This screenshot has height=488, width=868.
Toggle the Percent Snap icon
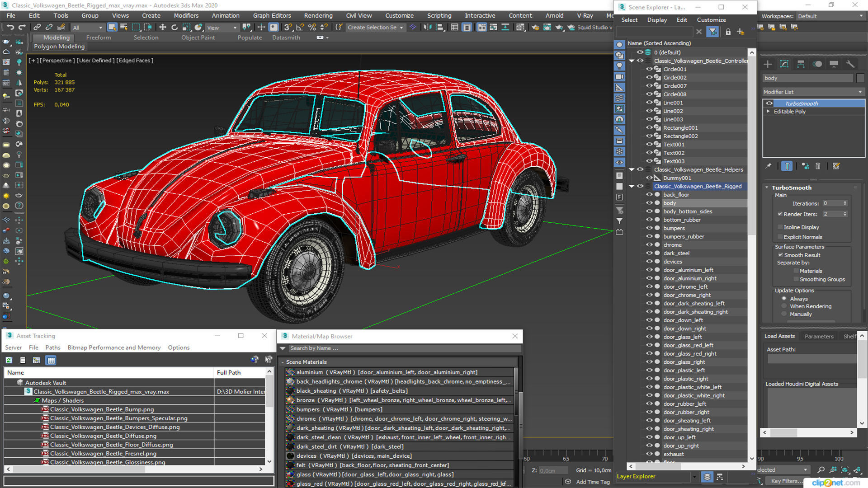(x=312, y=28)
